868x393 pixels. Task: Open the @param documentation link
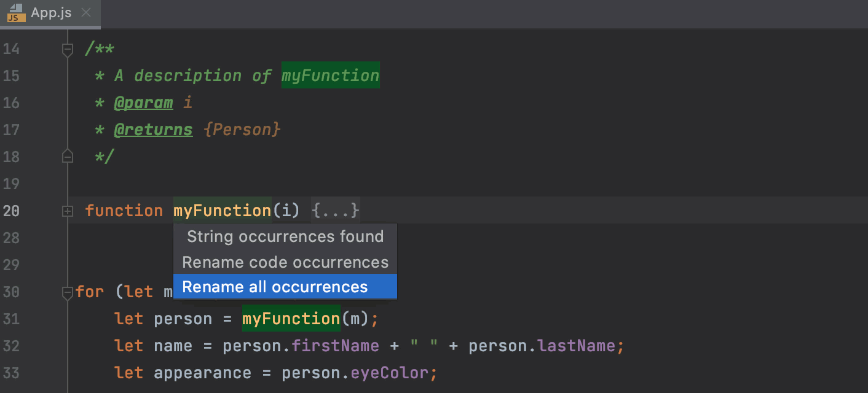click(144, 103)
